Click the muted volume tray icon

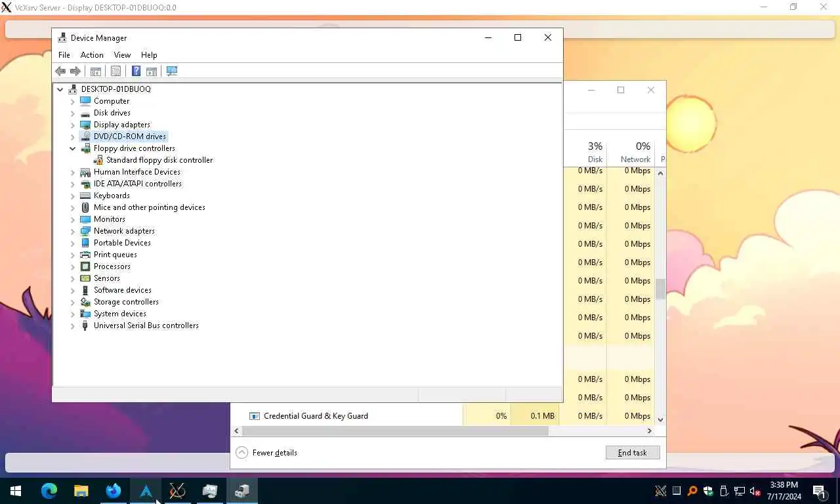tap(755, 491)
